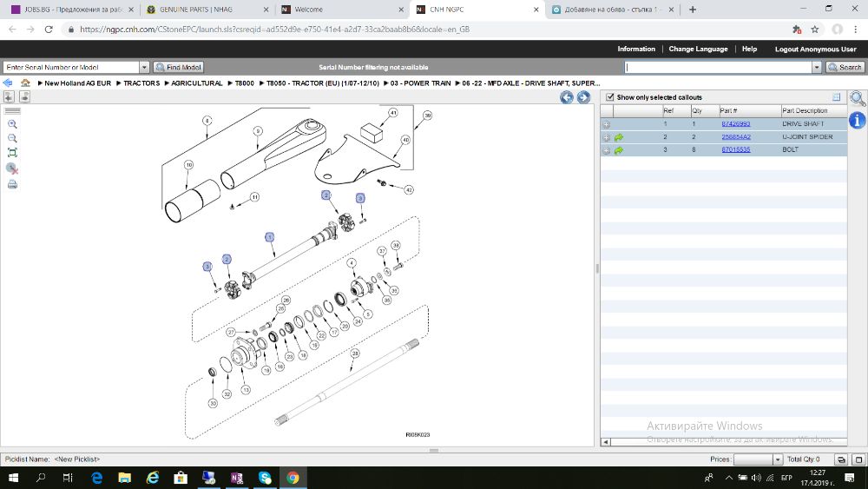
Task: Open part number 87426993 link
Action: [736, 124]
